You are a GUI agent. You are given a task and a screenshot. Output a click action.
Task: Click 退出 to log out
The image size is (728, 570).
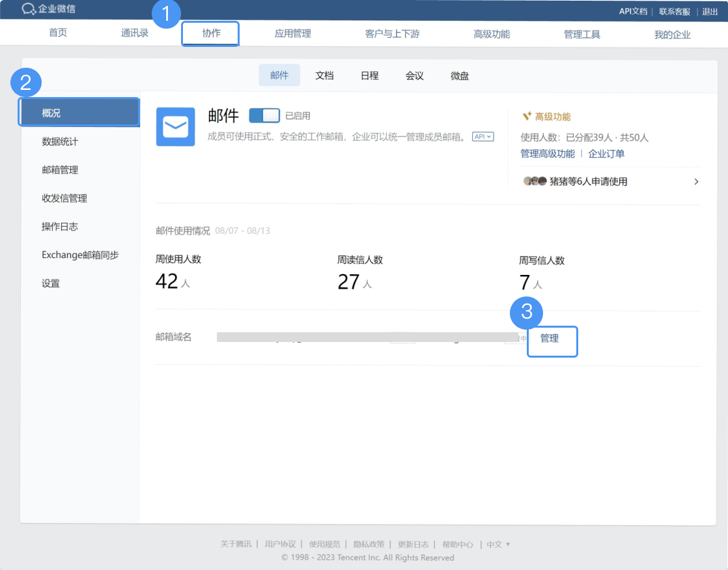pos(710,11)
